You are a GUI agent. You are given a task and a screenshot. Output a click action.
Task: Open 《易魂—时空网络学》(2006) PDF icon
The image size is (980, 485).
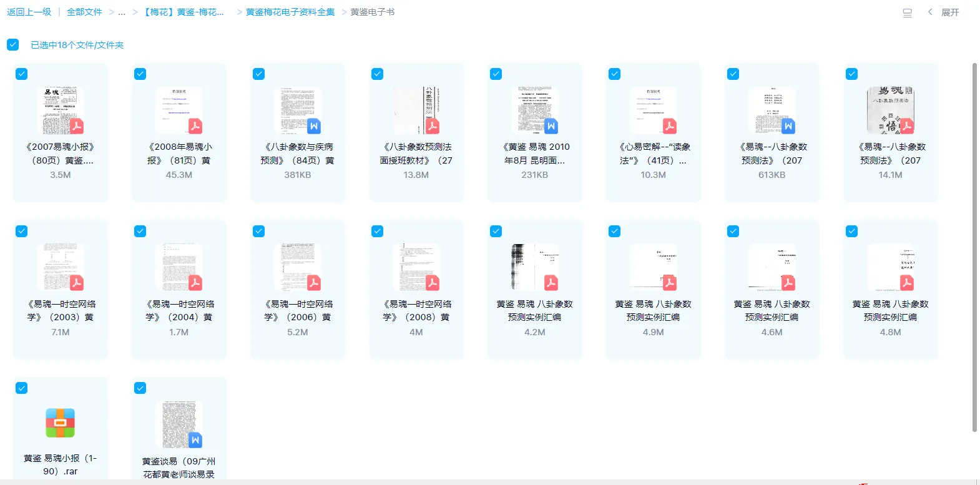click(x=298, y=267)
